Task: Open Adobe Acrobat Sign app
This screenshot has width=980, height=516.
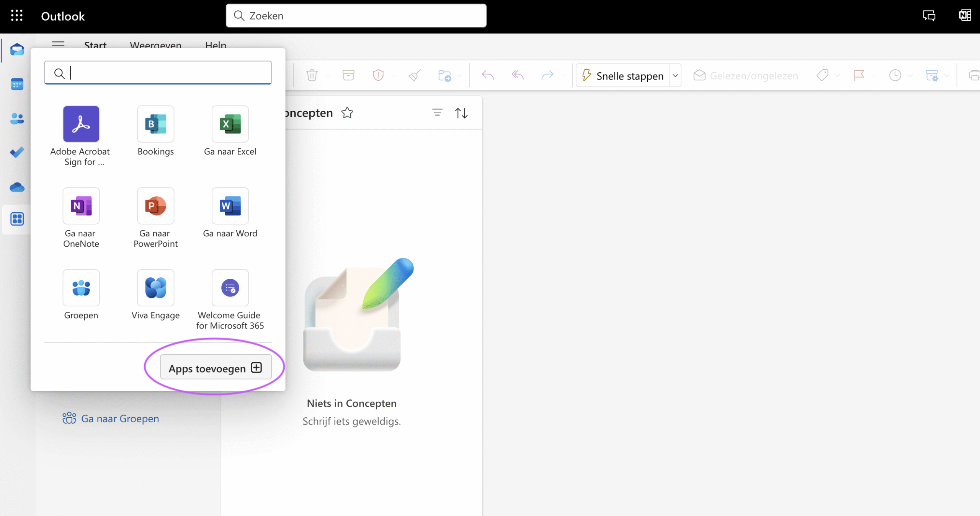Action: [81, 124]
